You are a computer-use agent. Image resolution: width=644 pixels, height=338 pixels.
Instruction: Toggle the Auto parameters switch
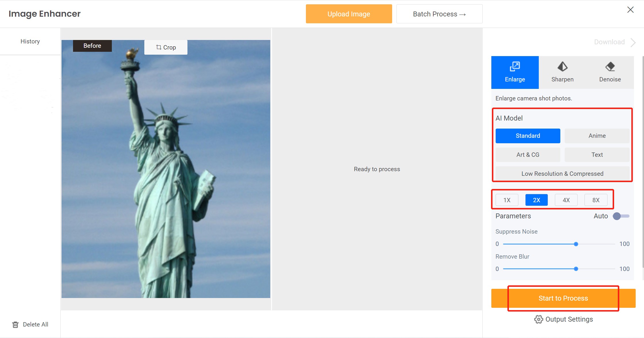tap(621, 216)
